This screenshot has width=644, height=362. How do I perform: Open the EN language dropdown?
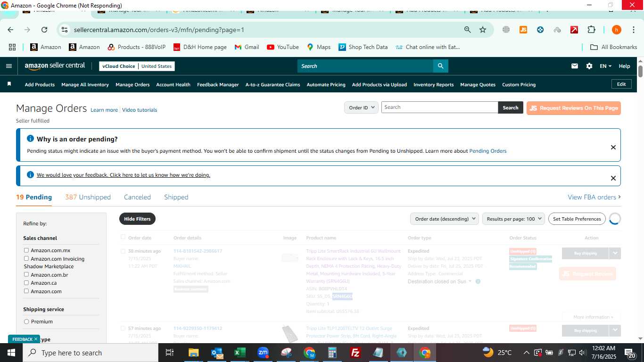(x=605, y=66)
